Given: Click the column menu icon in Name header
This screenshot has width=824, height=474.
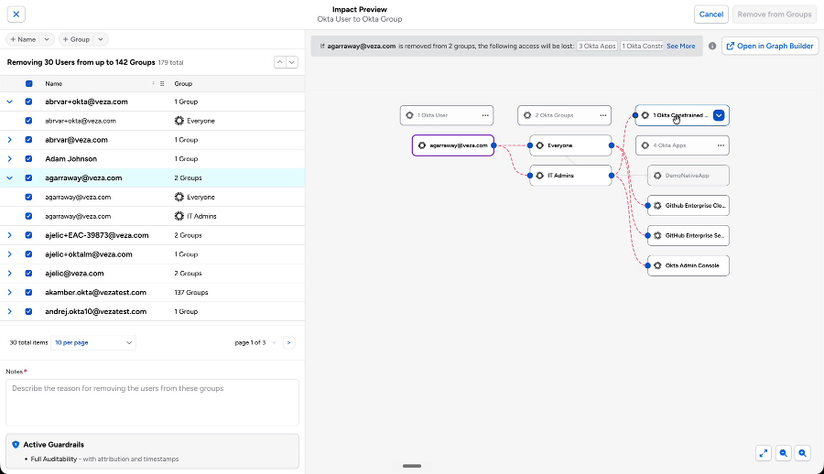Looking at the screenshot, I should click(162, 84).
